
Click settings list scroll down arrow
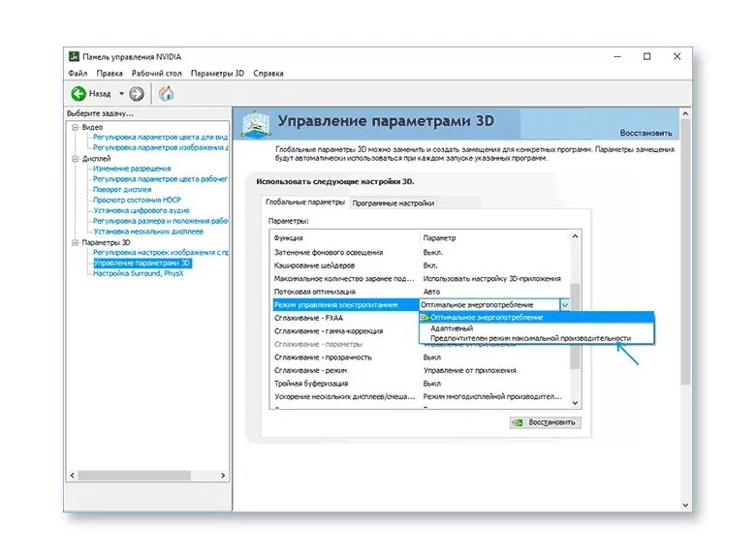(575, 403)
